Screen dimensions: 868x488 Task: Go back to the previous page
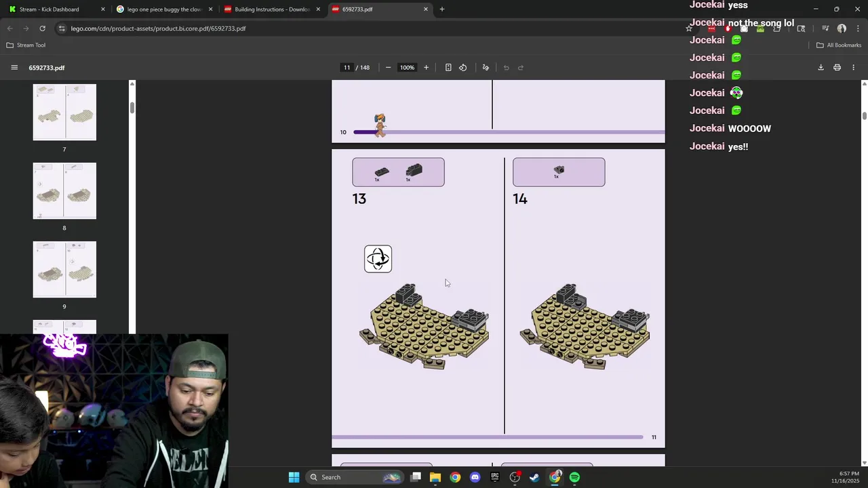point(9,28)
